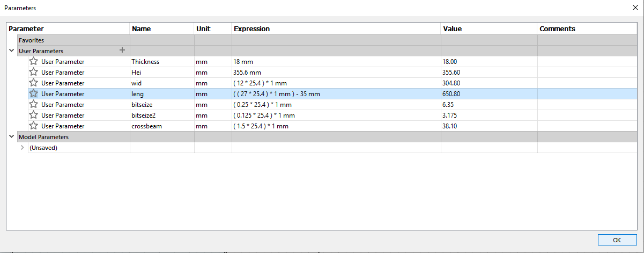
Task: Click the favorite star beside leng
Action: coord(33,93)
